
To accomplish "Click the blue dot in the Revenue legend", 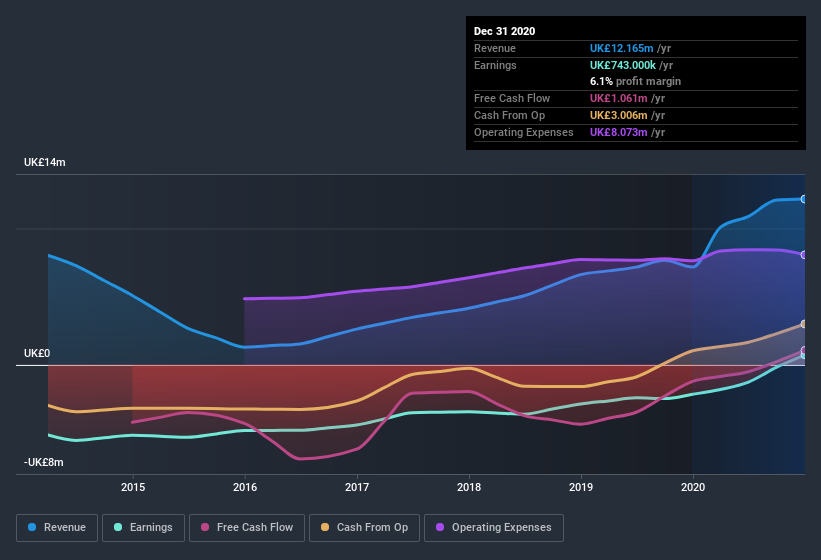I will pyautogui.click(x=33, y=527).
